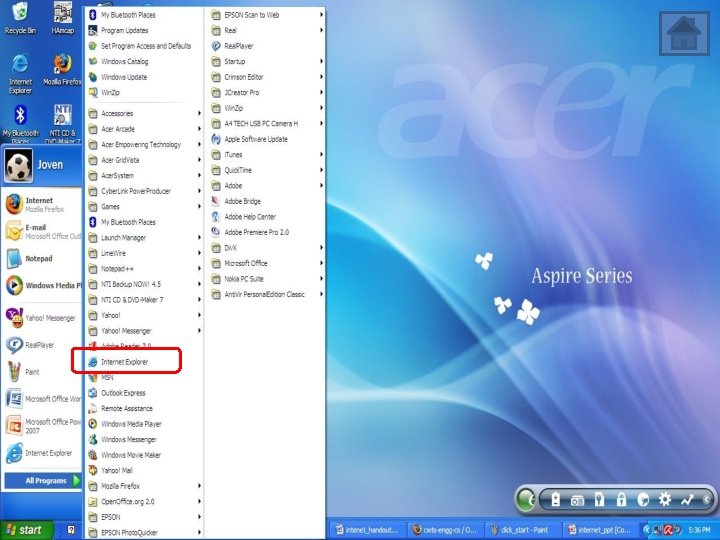This screenshot has width=720, height=540.
Task: Open Yahoo! Messenger in recent programs
Action: 42,318
